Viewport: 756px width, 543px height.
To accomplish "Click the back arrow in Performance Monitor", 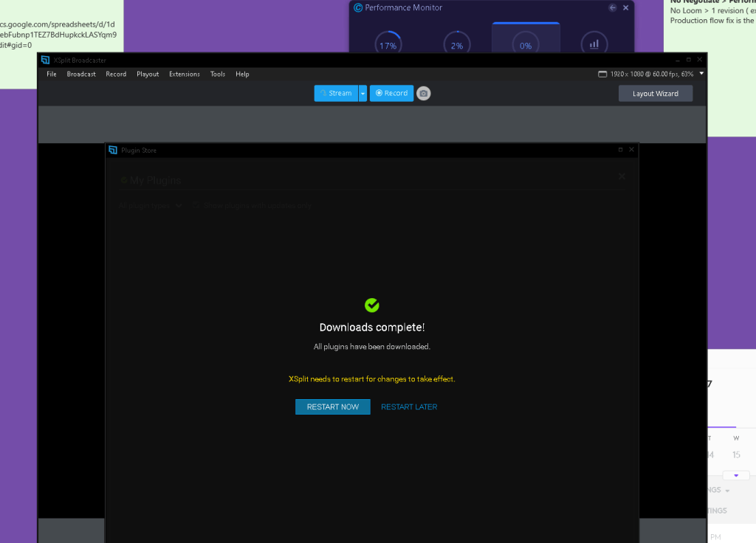I will (x=612, y=7).
